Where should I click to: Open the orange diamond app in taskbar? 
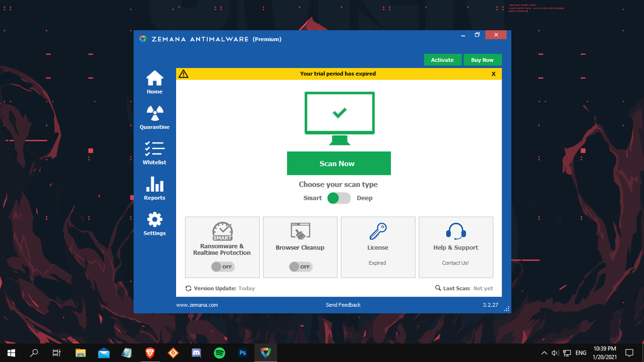point(173,353)
